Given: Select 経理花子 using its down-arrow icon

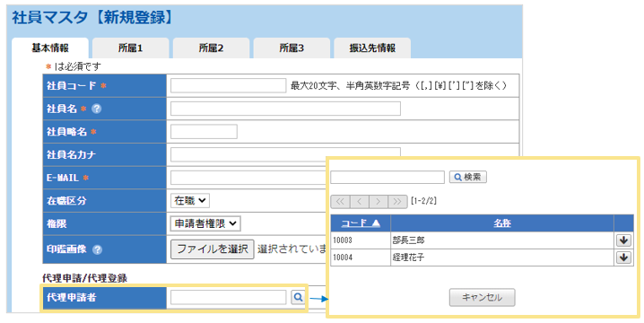Looking at the screenshot, I should (x=624, y=258).
